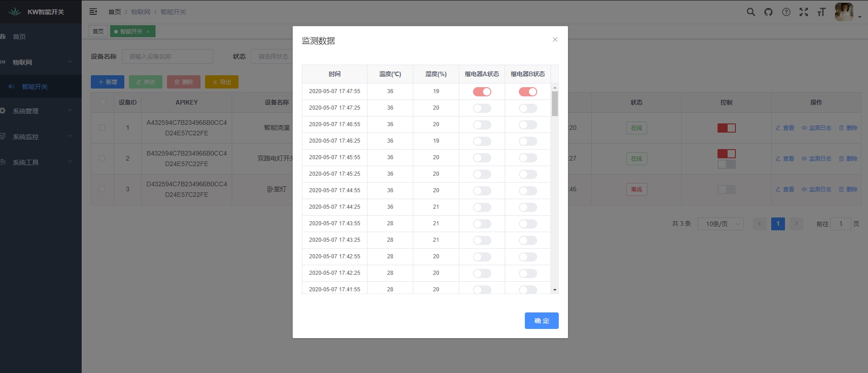Click the scrollbar up arrow in dialog
This screenshot has width=868, height=373.
click(x=555, y=87)
